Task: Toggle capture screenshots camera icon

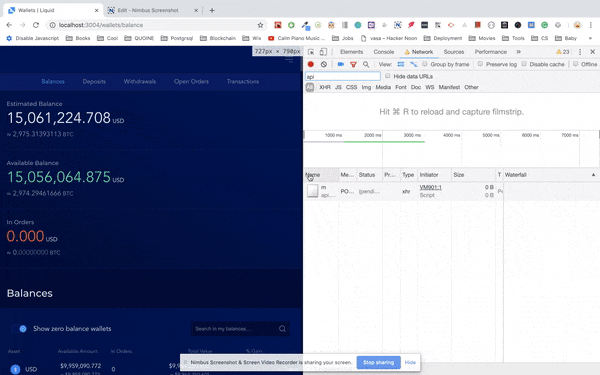Action: coord(341,64)
